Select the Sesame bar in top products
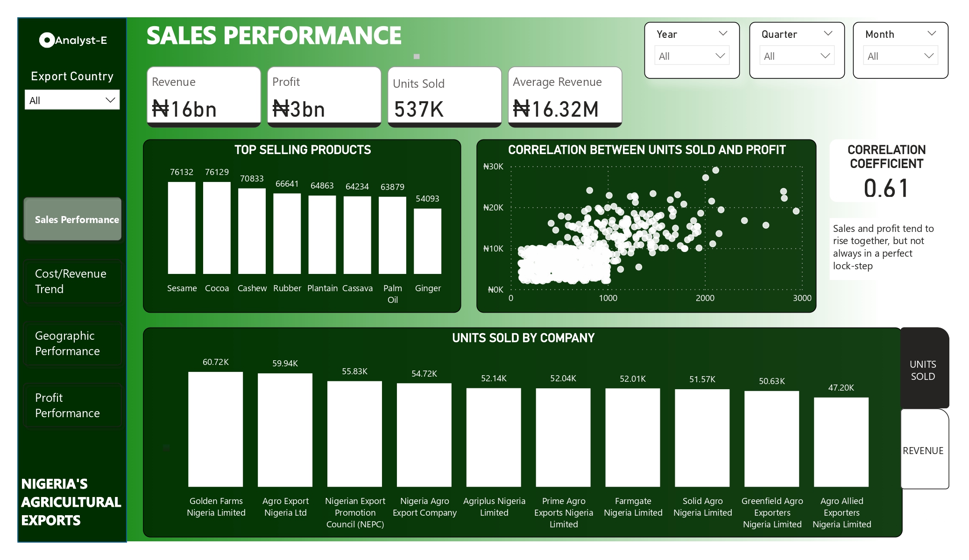969x560 pixels. click(x=182, y=228)
